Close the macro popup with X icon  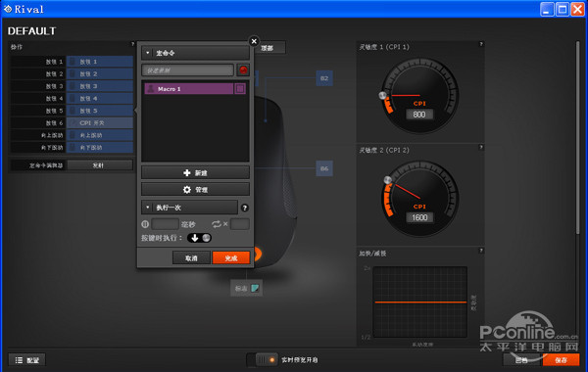coord(254,41)
